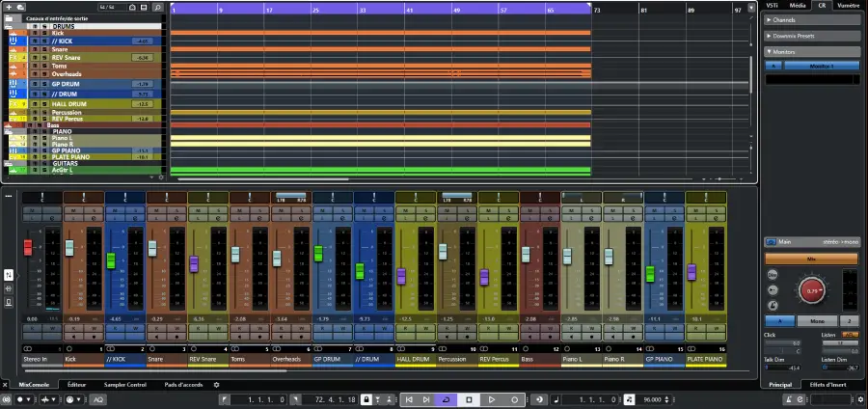Solo the Snare channel in MixConsole
The height and width of the screenshot is (409, 868).
click(177, 211)
